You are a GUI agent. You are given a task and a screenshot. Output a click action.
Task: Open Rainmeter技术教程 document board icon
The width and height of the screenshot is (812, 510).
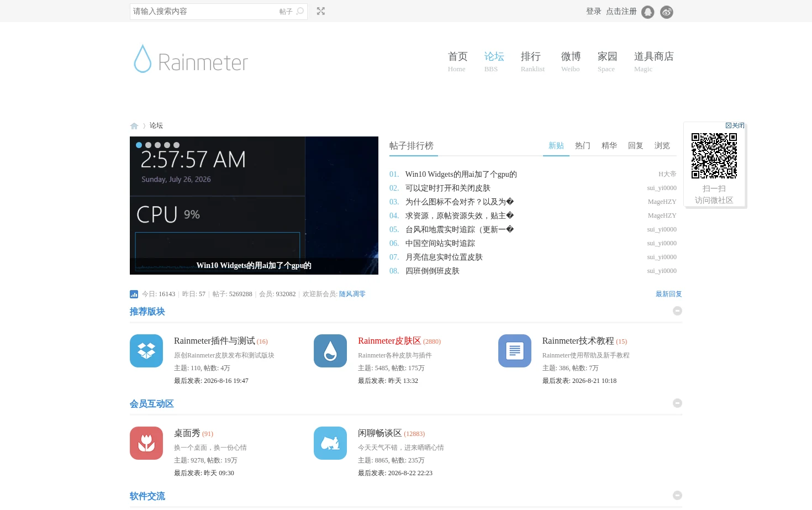click(515, 351)
